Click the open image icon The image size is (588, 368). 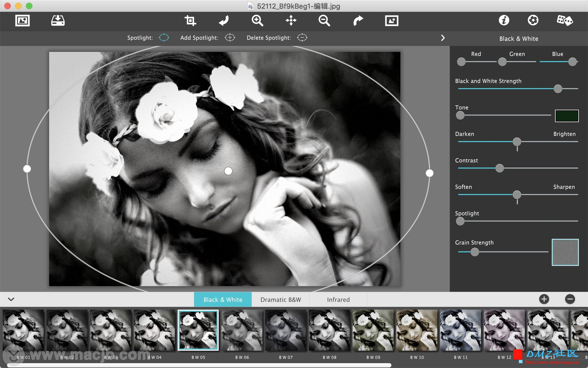point(22,21)
